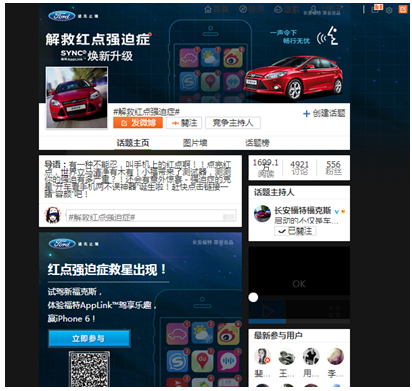Click the #解救红点强迫症# topic title
Screen dimensions: 412x391
146,112
